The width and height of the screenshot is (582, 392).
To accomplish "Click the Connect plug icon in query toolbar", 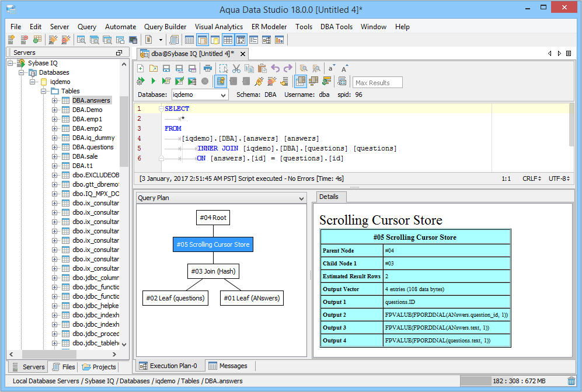I will coord(259,81).
